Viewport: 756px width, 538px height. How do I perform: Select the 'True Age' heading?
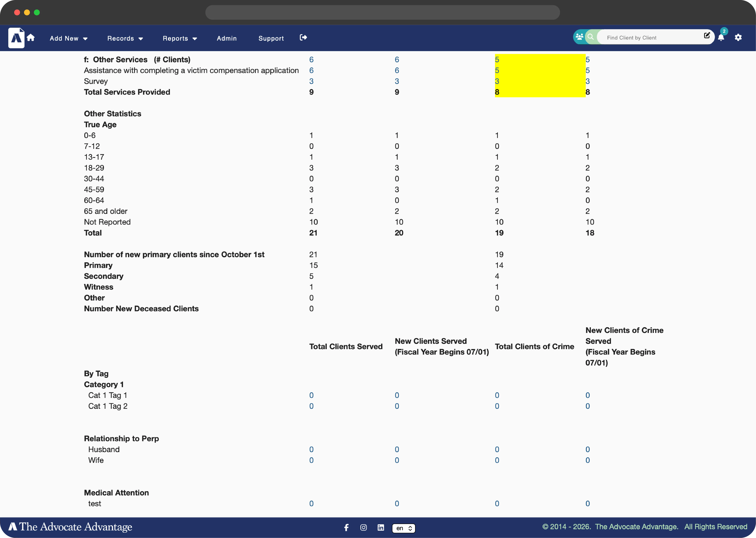click(x=100, y=125)
